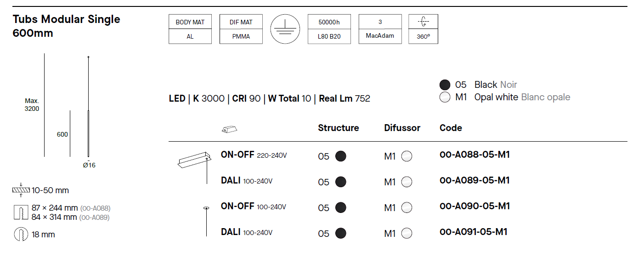The height and width of the screenshot is (264, 644).
Task: Click the 3 MacAdam box
Action: pos(380,29)
